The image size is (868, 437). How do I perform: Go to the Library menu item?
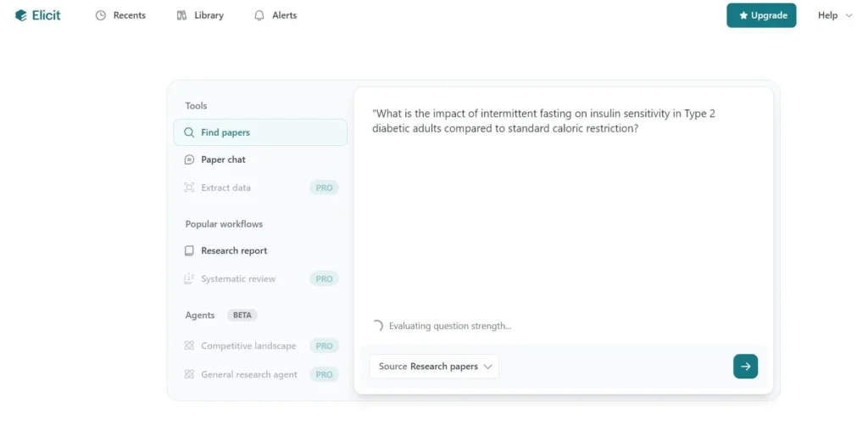(209, 15)
